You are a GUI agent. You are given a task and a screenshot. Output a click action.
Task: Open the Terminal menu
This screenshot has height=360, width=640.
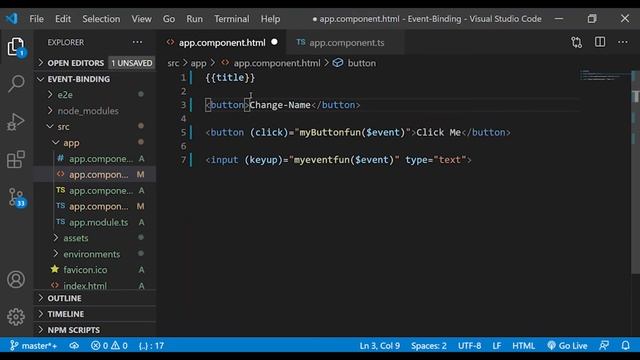click(232, 19)
